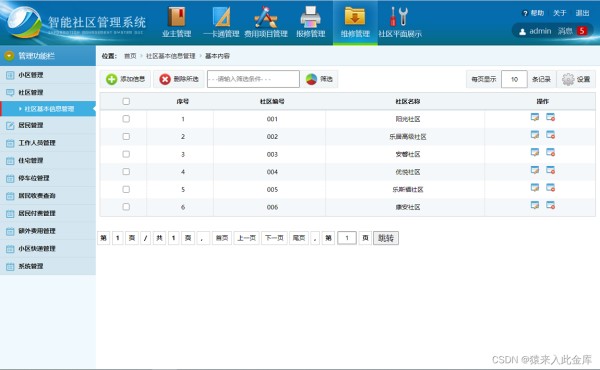Viewport: 600px width, 370px height.
Task: Expand 小区管理 in the sidebar
Action: pyautogui.click(x=48, y=75)
